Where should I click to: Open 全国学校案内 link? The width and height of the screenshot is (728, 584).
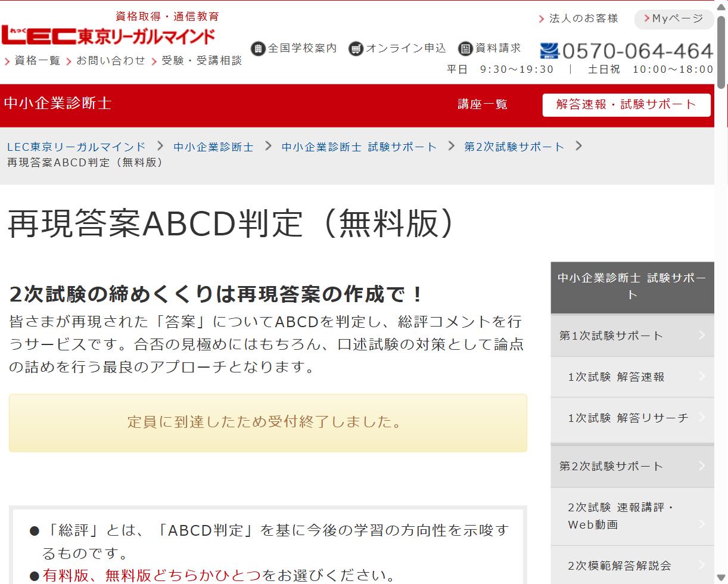302,48
